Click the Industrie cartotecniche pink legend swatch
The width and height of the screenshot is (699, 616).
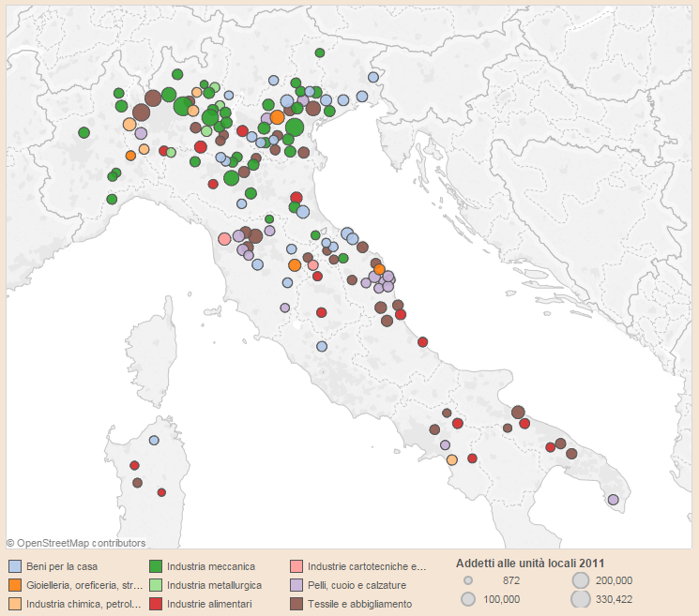point(296,566)
